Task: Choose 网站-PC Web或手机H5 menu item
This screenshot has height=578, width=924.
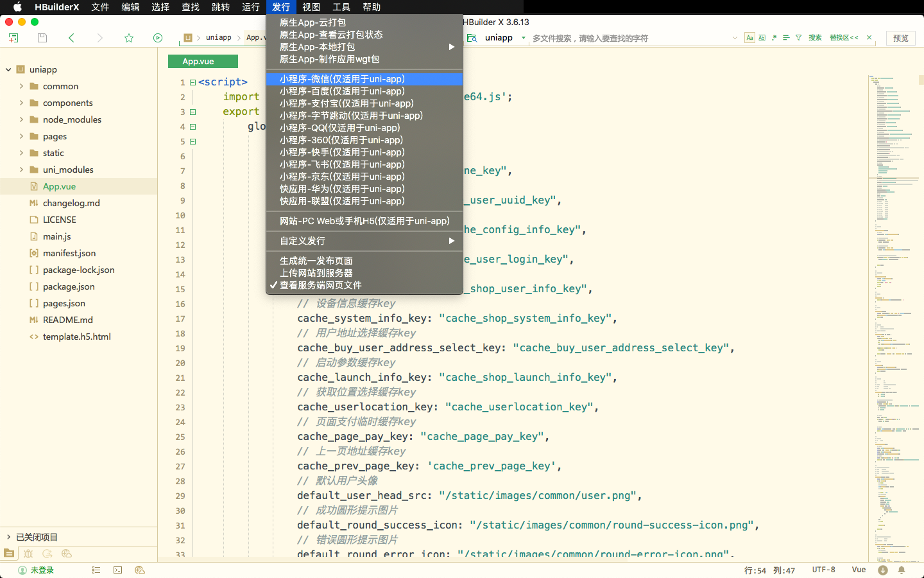Action: [x=364, y=221]
